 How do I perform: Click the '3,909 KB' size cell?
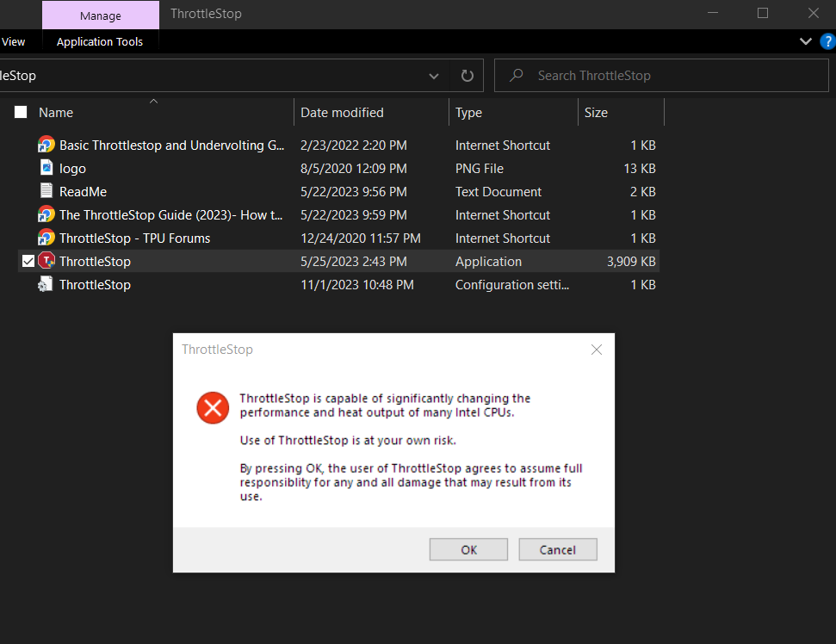(x=631, y=262)
